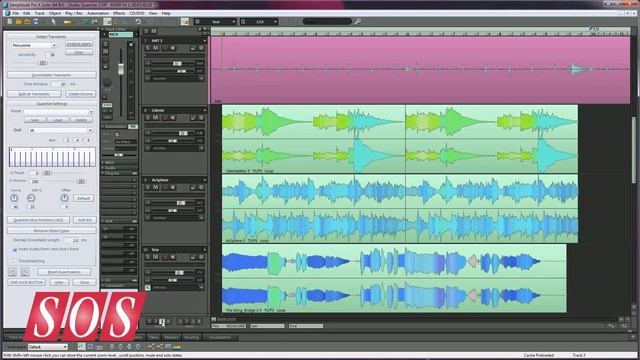
Task: Click second small icon left of Reset Quantization
Action: pos(25,272)
